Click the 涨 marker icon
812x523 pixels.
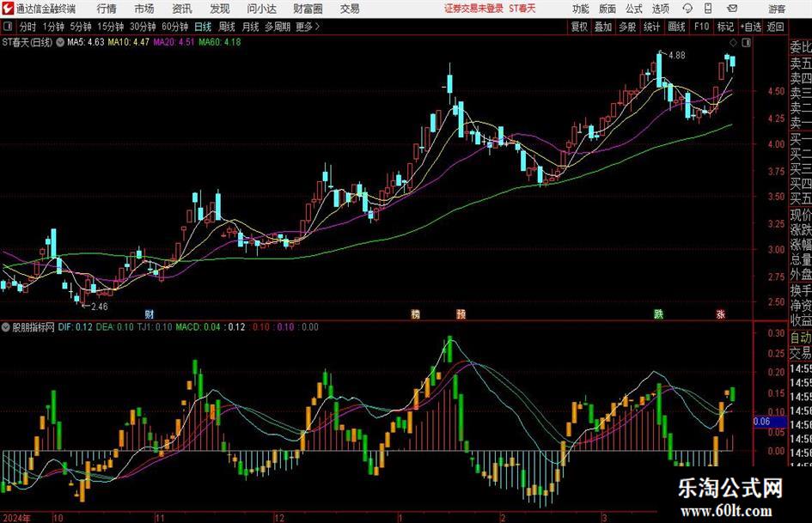[x=720, y=313]
